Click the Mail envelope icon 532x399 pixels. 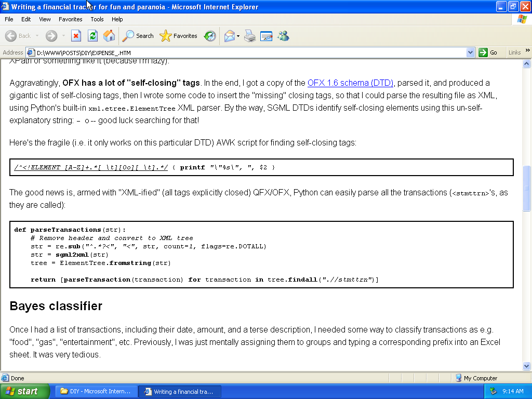(230, 36)
